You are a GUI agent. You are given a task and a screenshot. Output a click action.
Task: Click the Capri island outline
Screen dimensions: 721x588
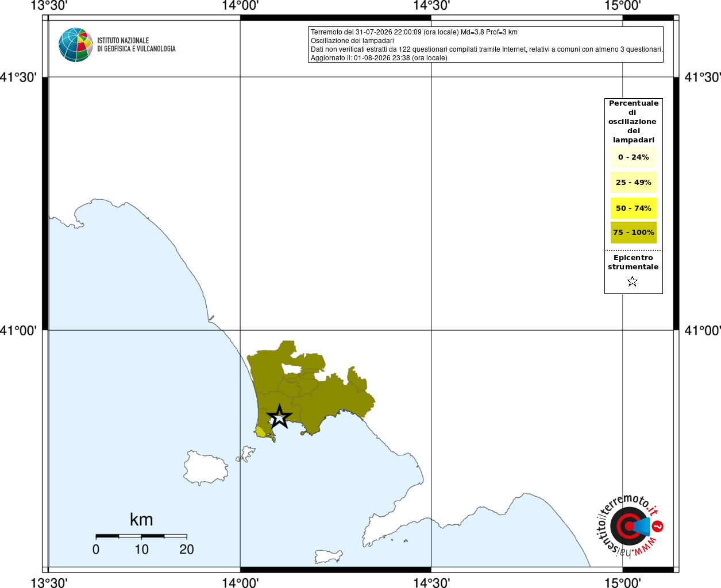[x=328, y=556]
